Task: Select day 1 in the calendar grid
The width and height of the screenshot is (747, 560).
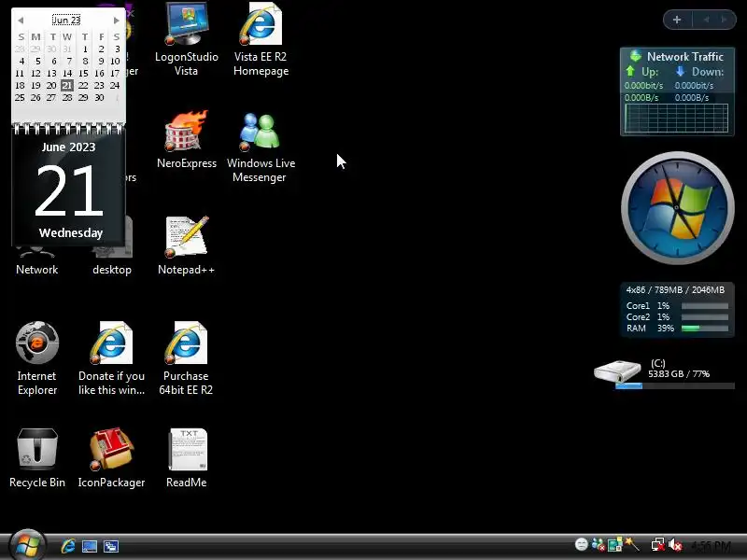Action: click(x=85, y=49)
